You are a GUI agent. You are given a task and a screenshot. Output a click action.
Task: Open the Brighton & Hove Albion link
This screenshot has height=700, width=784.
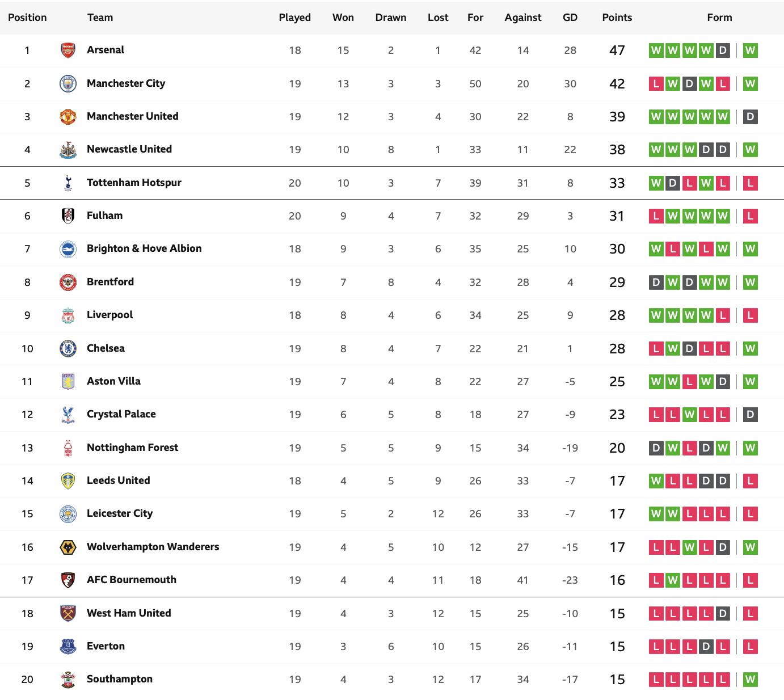point(144,248)
